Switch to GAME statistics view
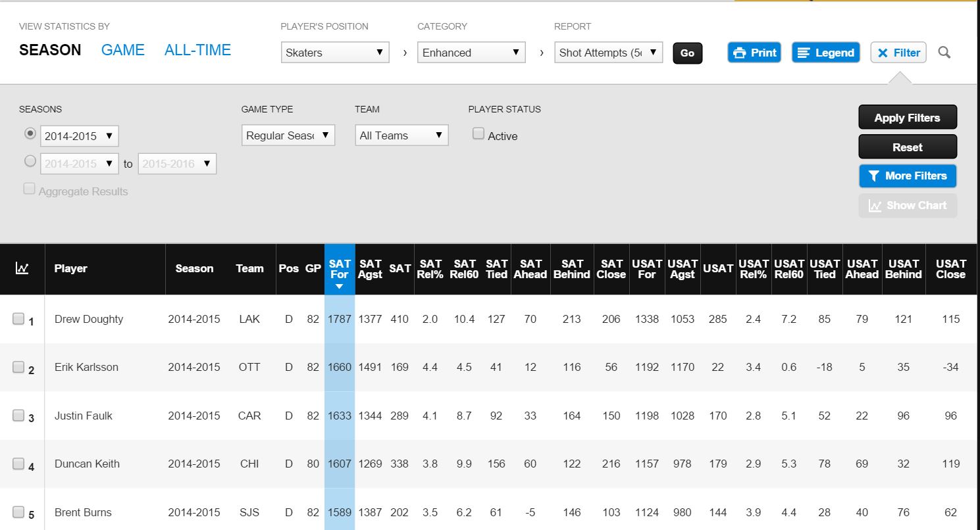Image resolution: width=980 pixels, height=530 pixels. pyautogui.click(x=122, y=50)
